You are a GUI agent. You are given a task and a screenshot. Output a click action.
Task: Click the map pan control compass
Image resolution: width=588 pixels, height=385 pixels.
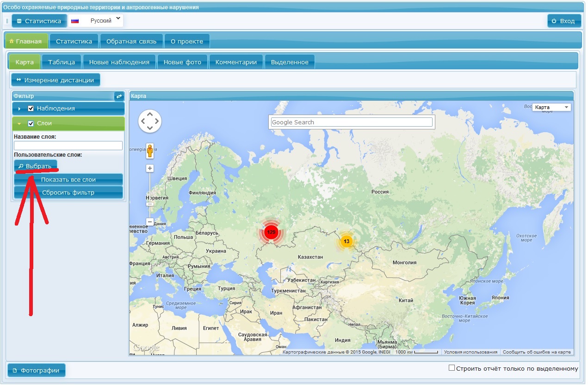149,122
